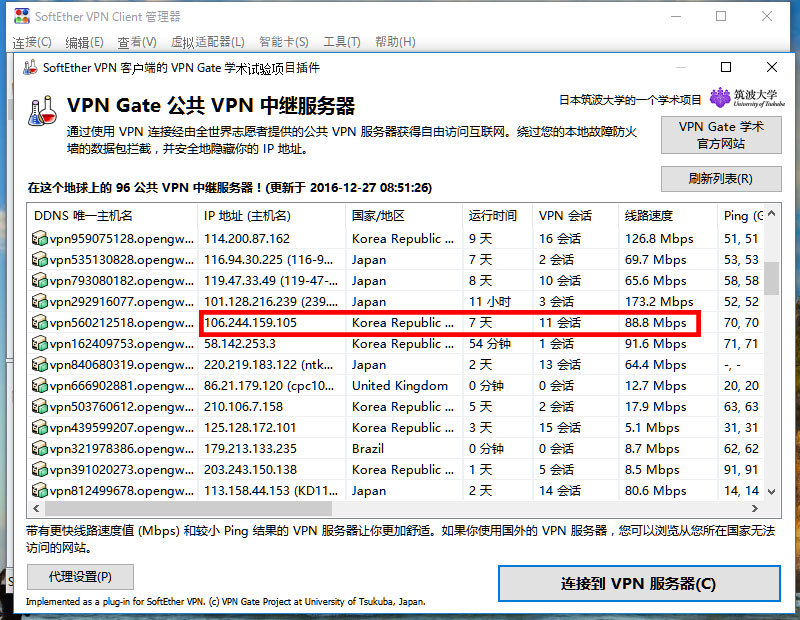Click the vertical scrollbar down arrow
The width and height of the screenshot is (800, 620).
click(x=772, y=491)
